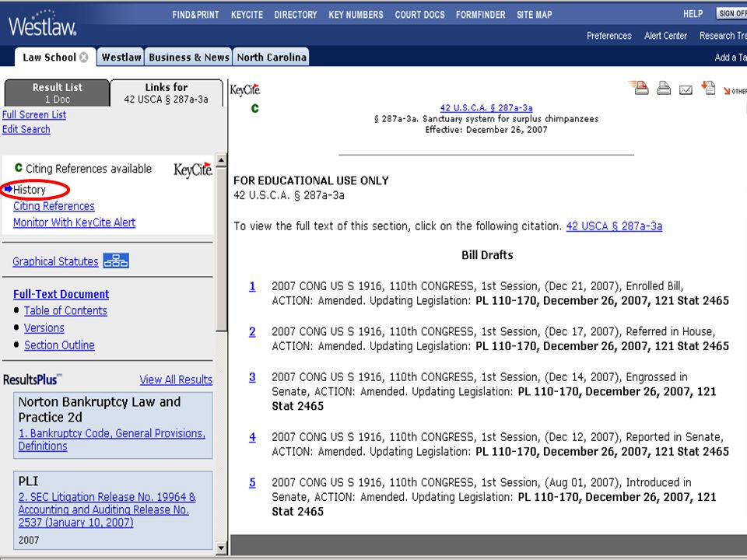Switch to Result List 1 Doc tab
Viewport: 747px width, 560px height.
[x=57, y=93]
